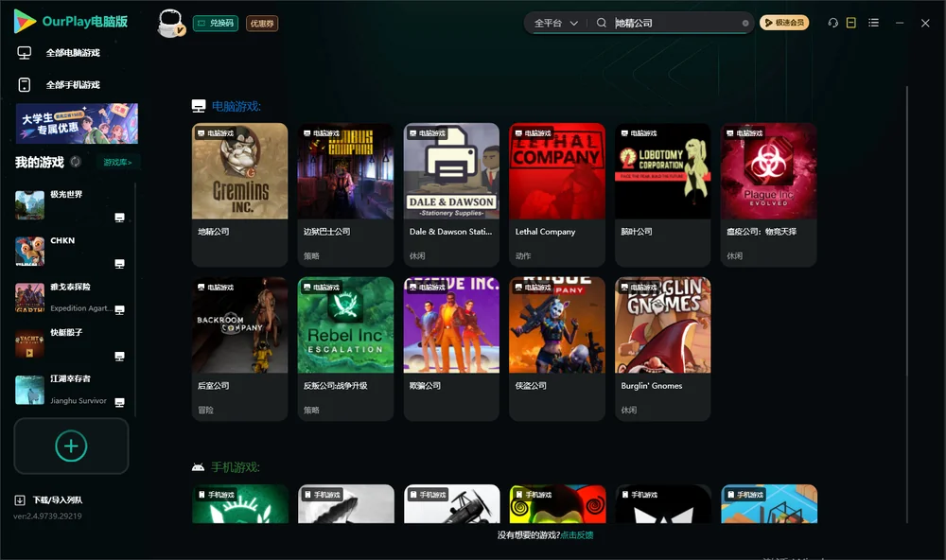Open the isometric blue mobile game card
Screen dimensions: 946x560
pyautogui.click(x=768, y=504)
